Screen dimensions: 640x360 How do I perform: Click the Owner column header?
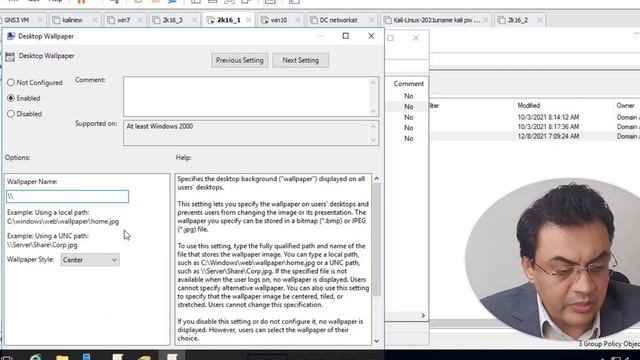click(x=625, y=105)
